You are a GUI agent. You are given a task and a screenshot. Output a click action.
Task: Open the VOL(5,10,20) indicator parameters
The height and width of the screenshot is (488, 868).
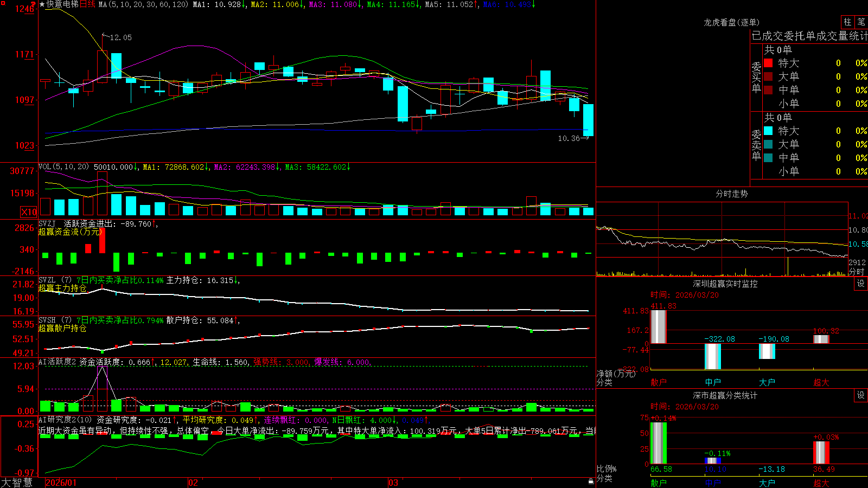pyautogui.click(x=63, y=167)
